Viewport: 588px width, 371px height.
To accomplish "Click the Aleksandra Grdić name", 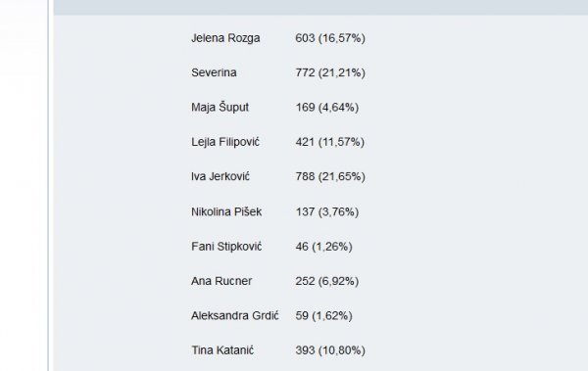I will (x=235, y=315).
